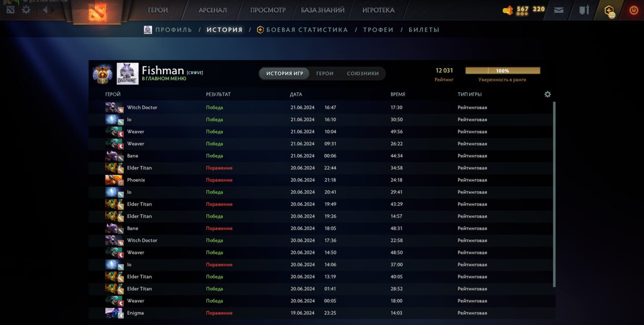Open the shield and sword armory icon
The image size is (644, 325).
[584, 10]
